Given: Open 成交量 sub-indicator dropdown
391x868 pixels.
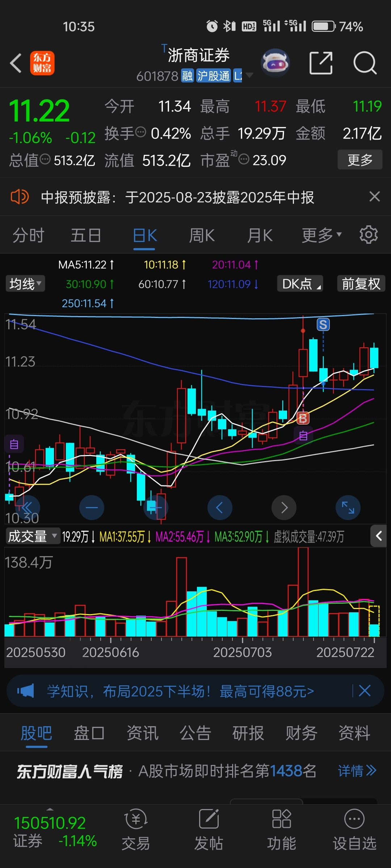Looking at the screenshot, I should (33, 536).
